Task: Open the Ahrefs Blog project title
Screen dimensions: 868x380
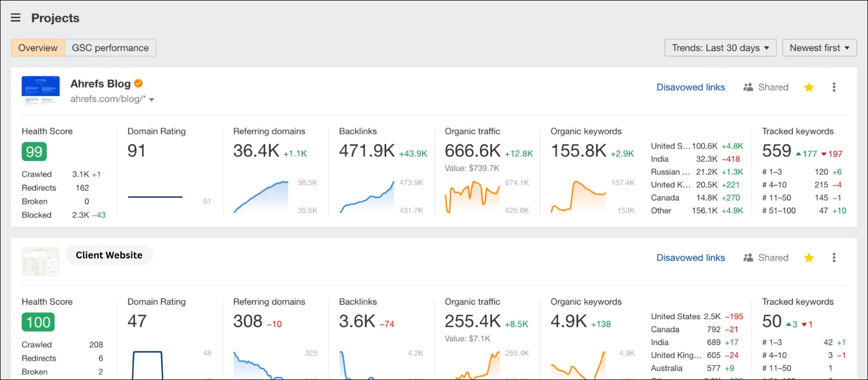Action: tap(100, 84)
